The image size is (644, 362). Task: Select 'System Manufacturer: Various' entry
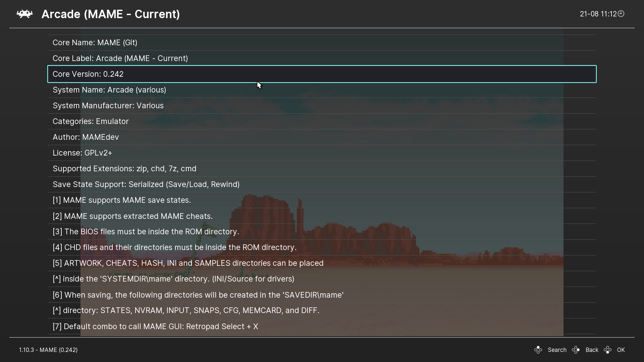[x=322, y=106]
